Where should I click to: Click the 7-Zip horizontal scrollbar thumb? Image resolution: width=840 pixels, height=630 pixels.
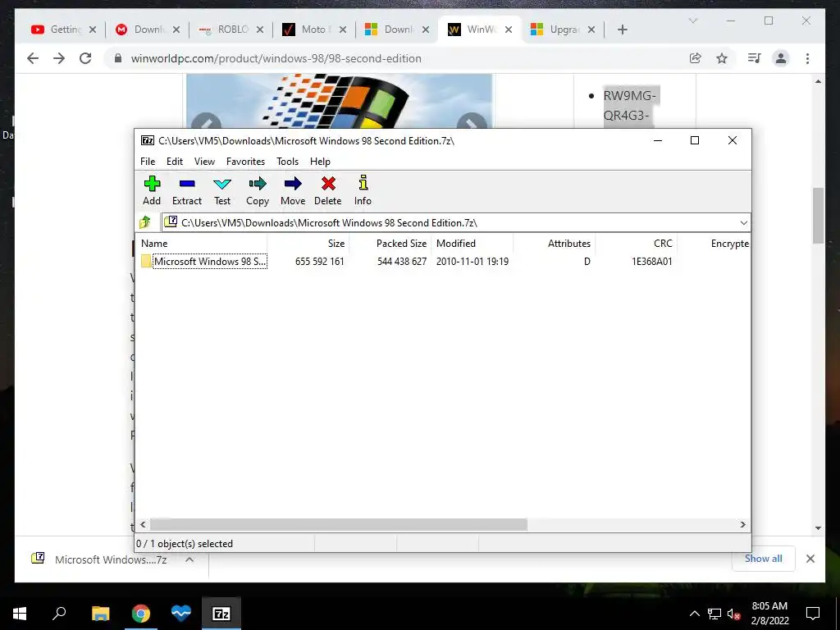click(339, 524)
